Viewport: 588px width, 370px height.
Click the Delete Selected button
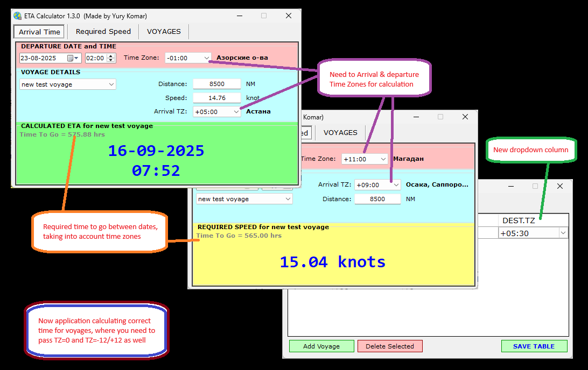pyautogui.click(x=390, y=346)
